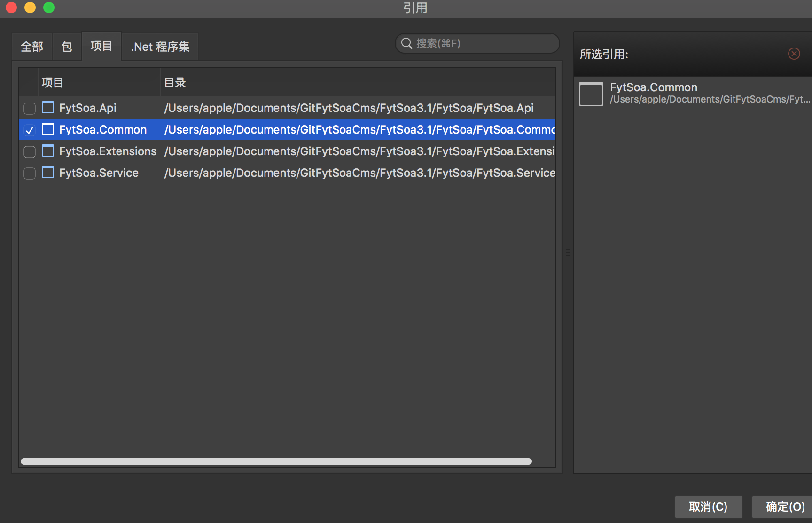This screenshot has width=812, height=523.
Task: Click the FytSoa.Api directory path
Action: point(349,108)
